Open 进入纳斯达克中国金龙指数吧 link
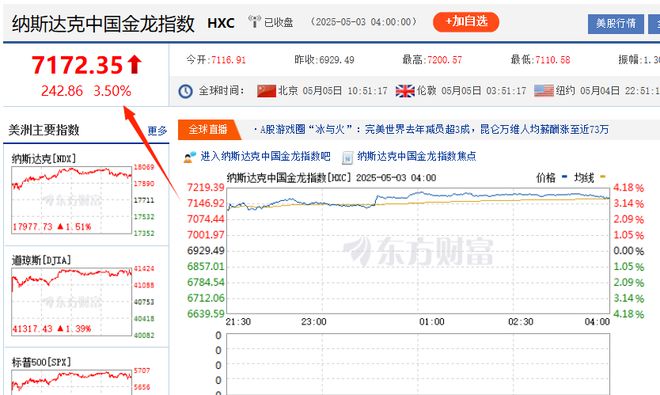The height and width of the screenshot is (395, 660). 265,156
